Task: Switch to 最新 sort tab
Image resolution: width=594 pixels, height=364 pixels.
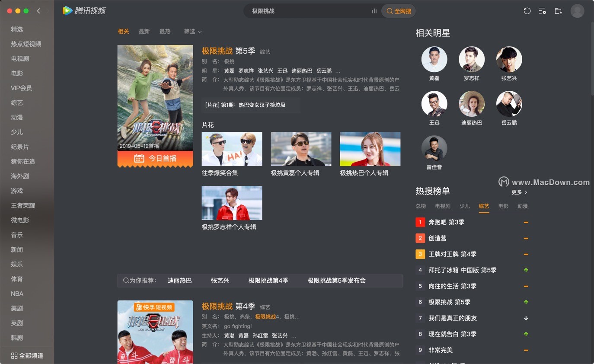Action: click(x=144, y=32)
